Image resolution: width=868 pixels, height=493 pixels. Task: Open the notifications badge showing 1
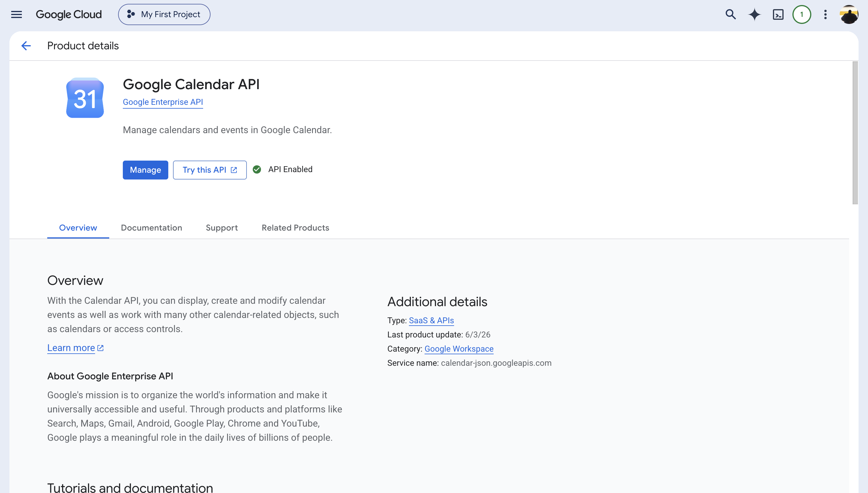[x=802, y=14]
